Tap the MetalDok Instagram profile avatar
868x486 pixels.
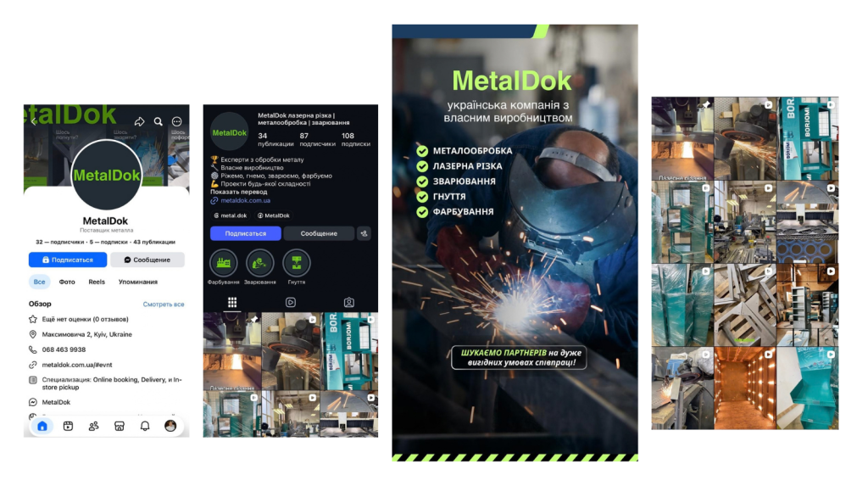click(229, 132)
